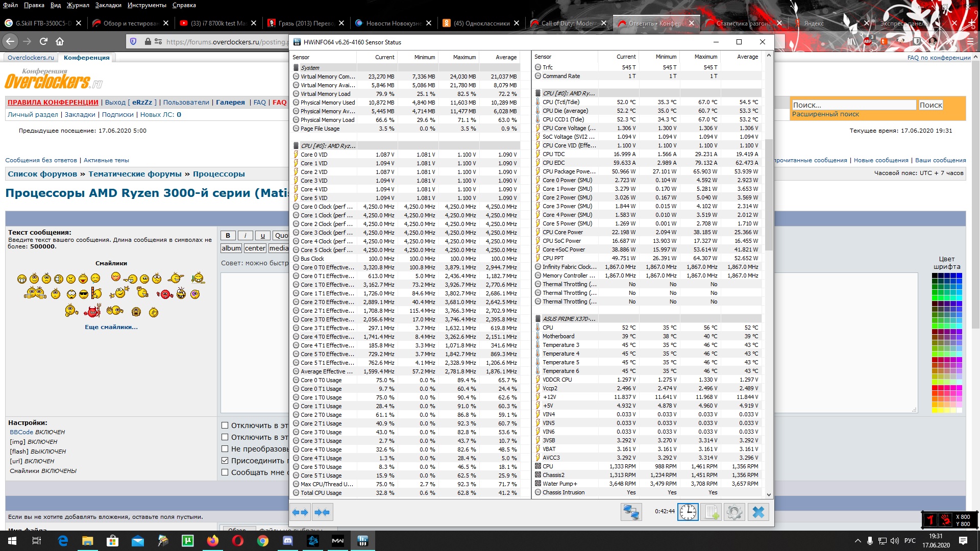The height and width of the screenshot is (551, 980).
Task: Click the blue X close sensors icon
Action: coord(758,512)
